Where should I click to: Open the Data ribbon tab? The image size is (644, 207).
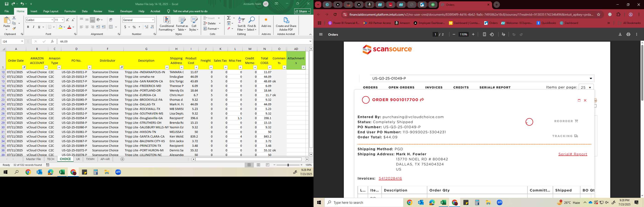point(84,11)
